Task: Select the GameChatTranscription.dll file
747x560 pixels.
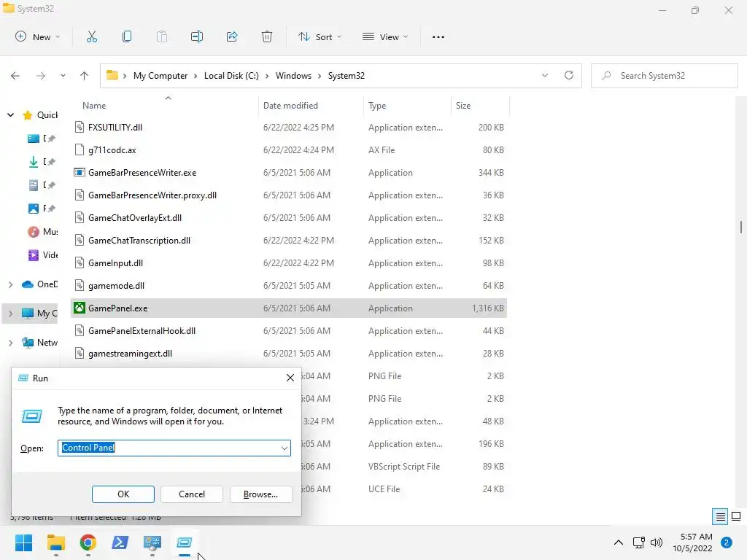Action: (289, 241)
